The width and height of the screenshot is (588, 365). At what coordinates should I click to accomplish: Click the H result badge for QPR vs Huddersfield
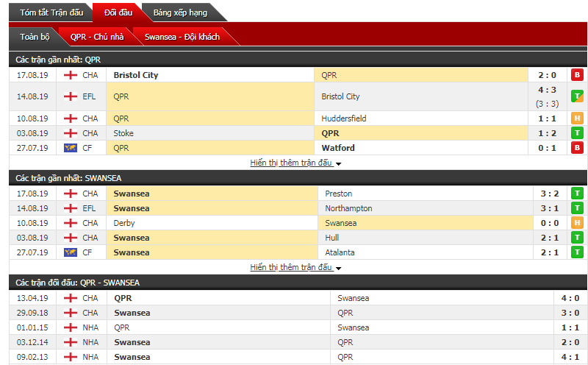coord(577,118)
